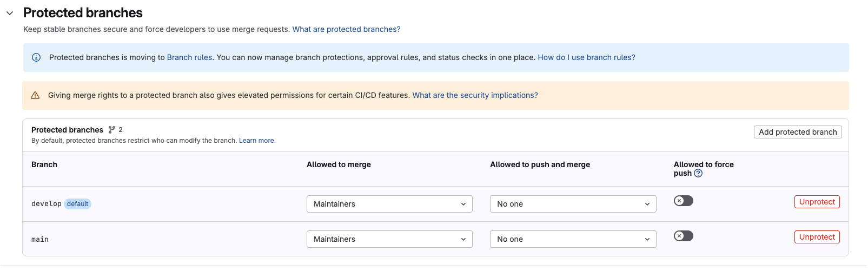868x271 pixels.
Task: Open What are the security implications link
Action: 475,95
